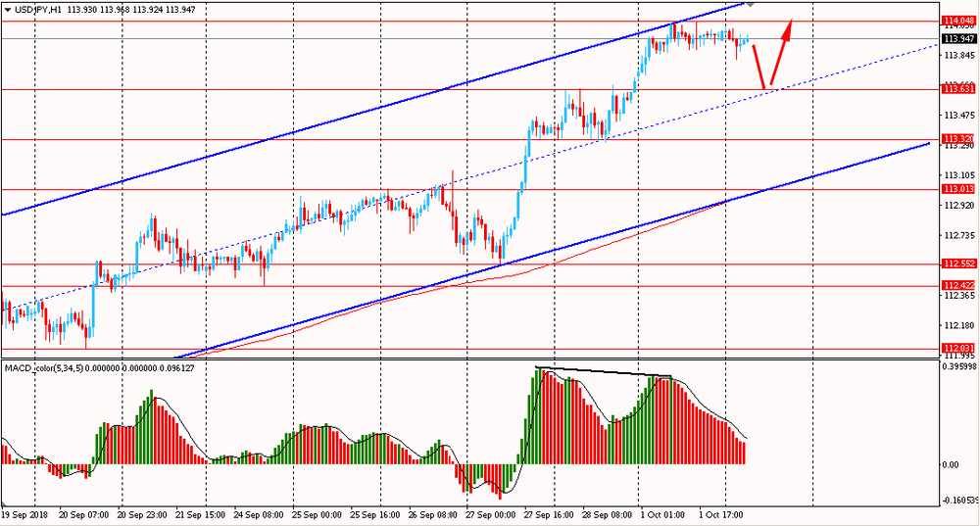Click the 26 Sep 08:00 time label

(x=432, y=515)
